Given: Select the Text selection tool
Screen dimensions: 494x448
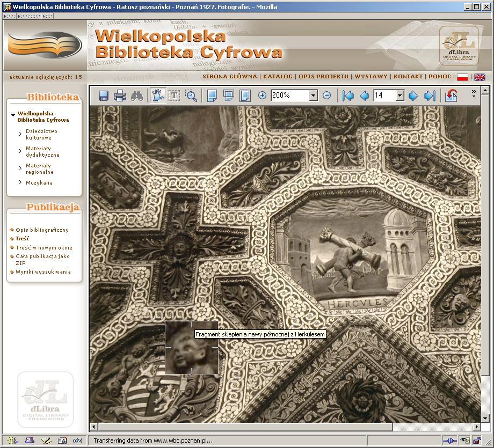Looking at the screenshot, I should (x=174, y=96).
